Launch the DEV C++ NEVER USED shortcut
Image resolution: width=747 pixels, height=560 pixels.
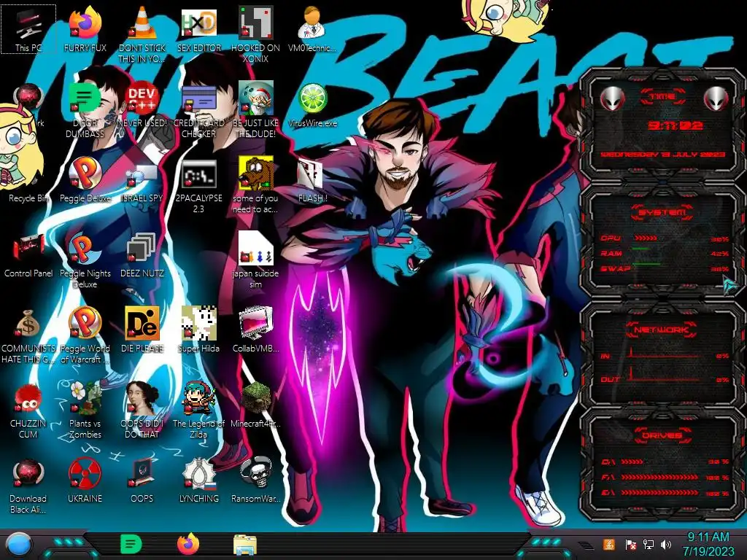pyautogui.click(x=142, y=105)
